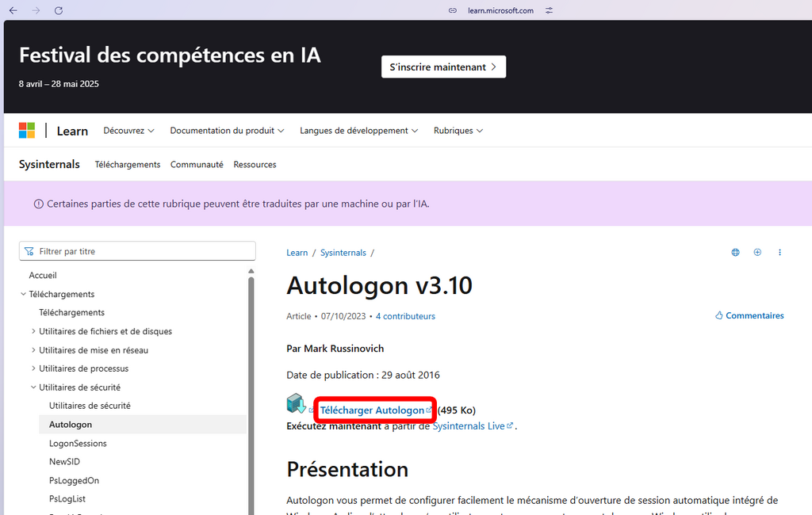
Task: Expand the Rubriques dropdown
Action: (x=458, y=131)
